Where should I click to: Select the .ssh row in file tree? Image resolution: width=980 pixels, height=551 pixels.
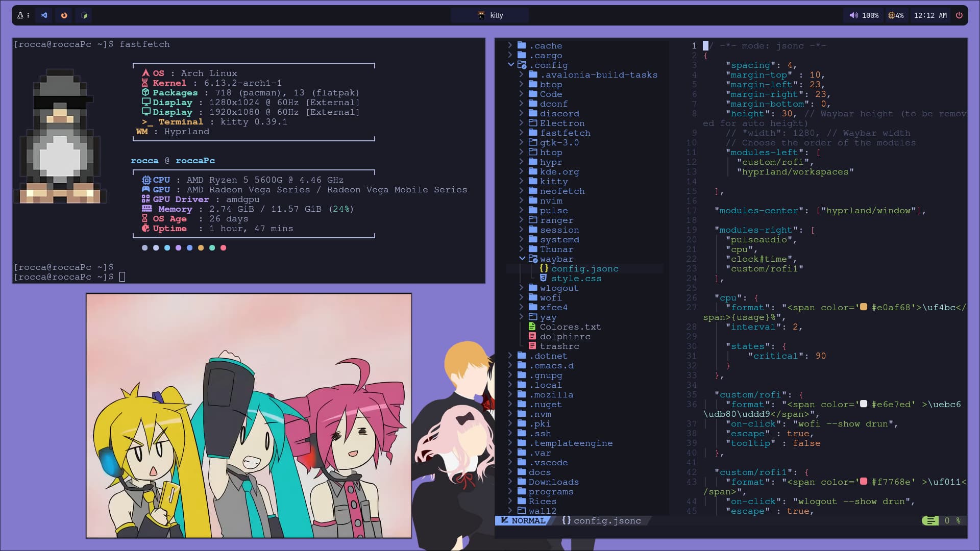click(x=585, y=433)
